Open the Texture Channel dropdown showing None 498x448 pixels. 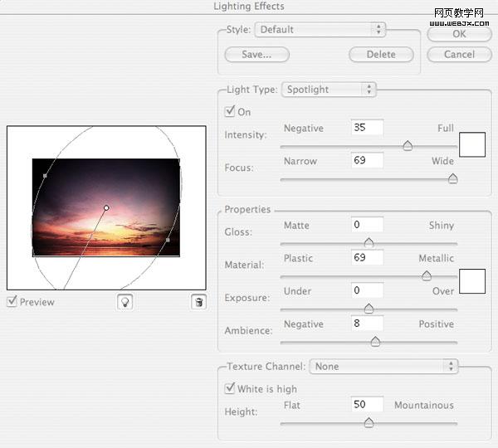(x=383, y=367)
